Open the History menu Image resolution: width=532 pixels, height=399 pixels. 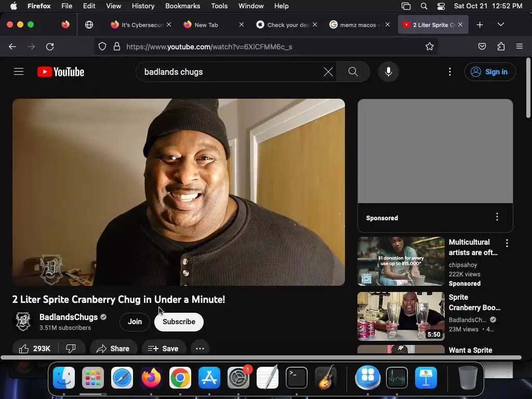click(x=143, y=6)
